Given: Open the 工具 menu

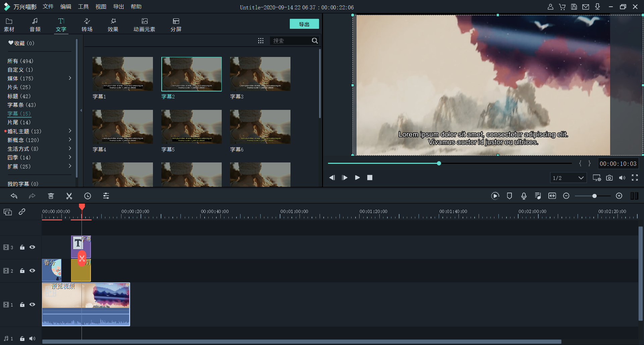Looking at the screenshot, I should [x=83, y=7].
